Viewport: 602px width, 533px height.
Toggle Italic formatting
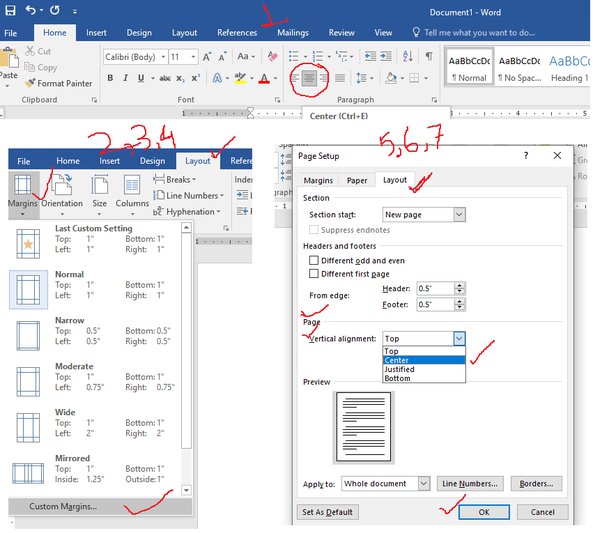click(x=126, y=78)
